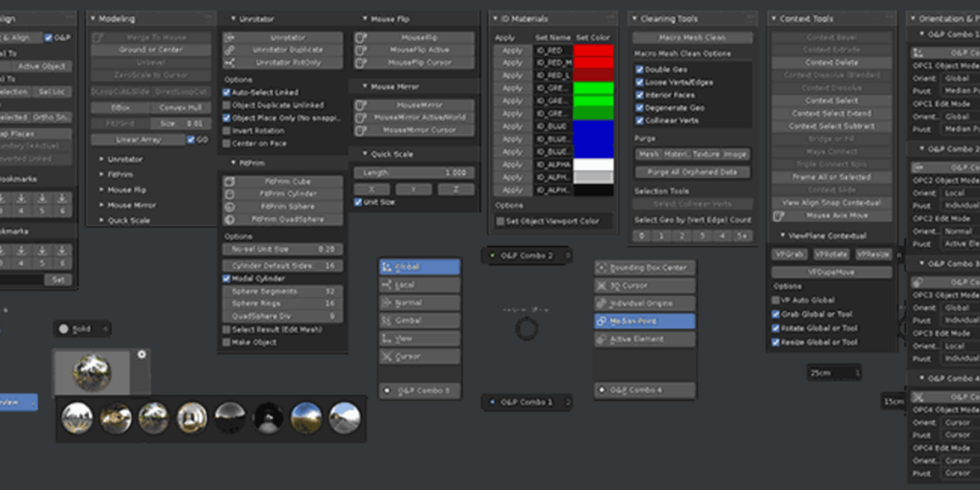The image size is (980, 490).
Task: Click the FitPrim Sphere icon
Action: click(x=230, y=207)
